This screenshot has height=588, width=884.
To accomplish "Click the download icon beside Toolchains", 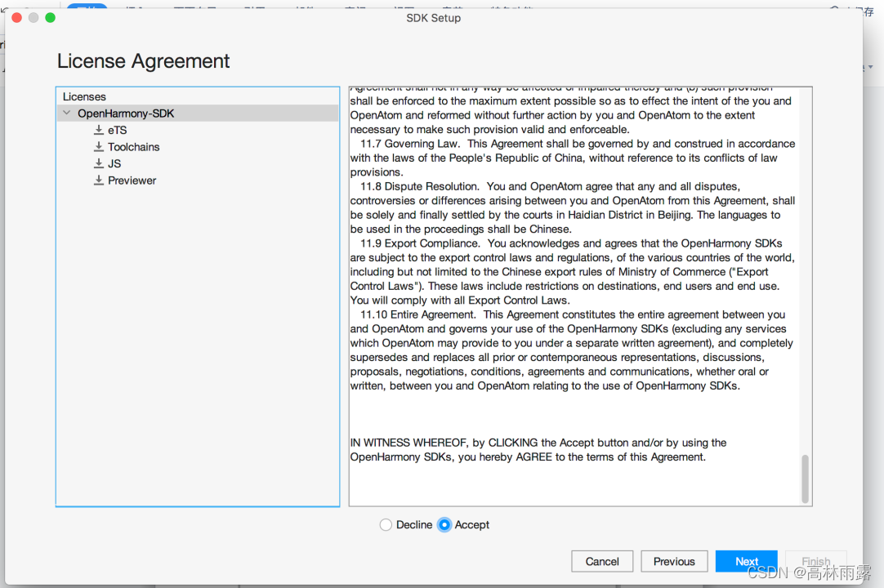I will click(99, 147).
